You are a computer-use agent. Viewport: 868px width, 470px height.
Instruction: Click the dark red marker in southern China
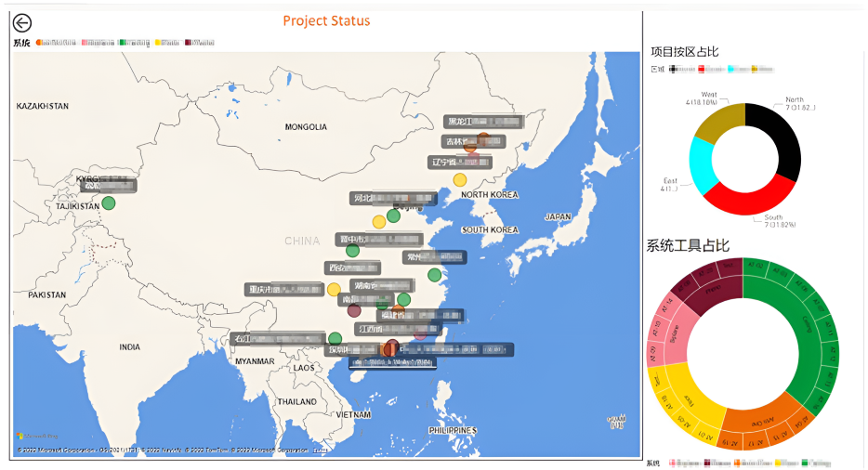click(x=354, y=310)
